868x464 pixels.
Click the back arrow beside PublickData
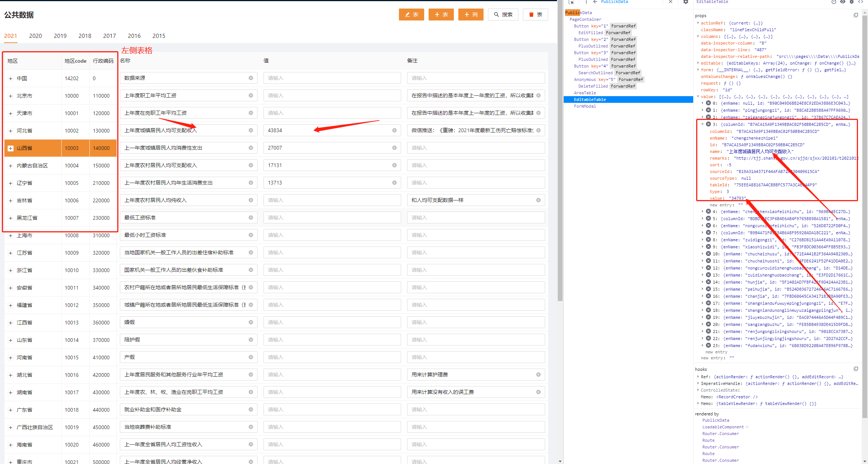tap(595, 3)
